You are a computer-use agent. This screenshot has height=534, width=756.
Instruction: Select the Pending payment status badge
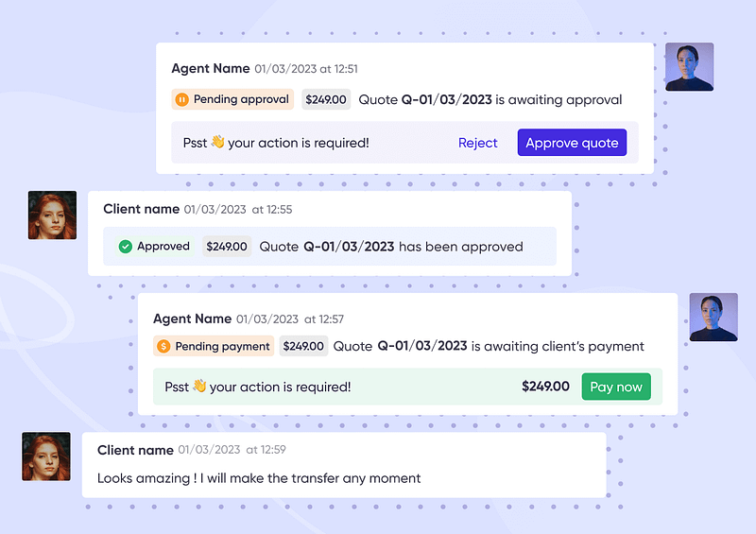215,347
